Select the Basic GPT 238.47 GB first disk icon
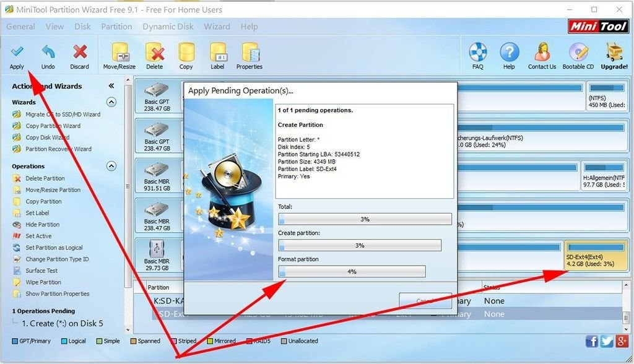 coord(157,90)
